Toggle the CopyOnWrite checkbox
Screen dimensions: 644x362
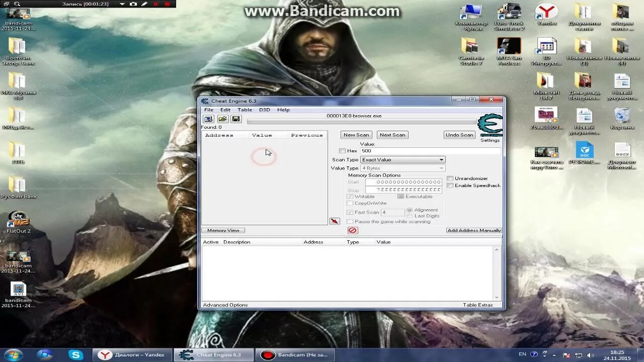click(x=350, y=203)
